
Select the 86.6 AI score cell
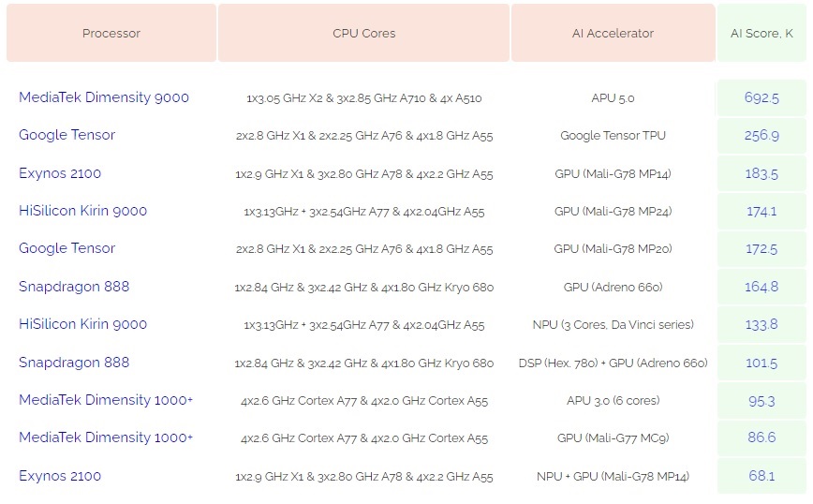761,437
